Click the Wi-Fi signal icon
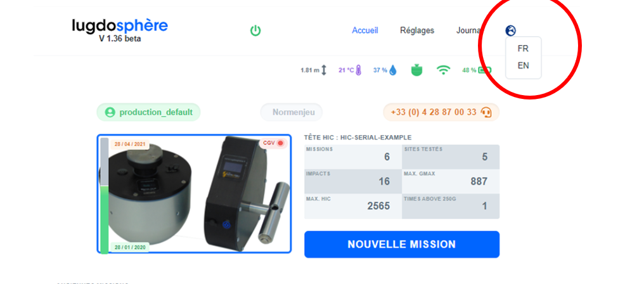This screenshot has width=644, height=284. (442, 70)
